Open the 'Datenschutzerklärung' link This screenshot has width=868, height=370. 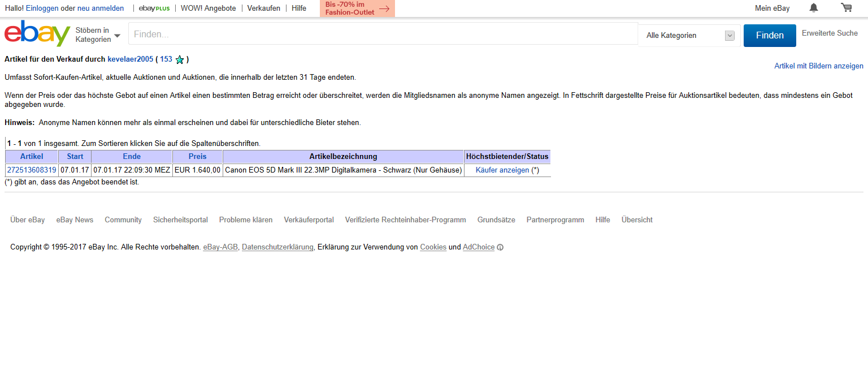277,247
